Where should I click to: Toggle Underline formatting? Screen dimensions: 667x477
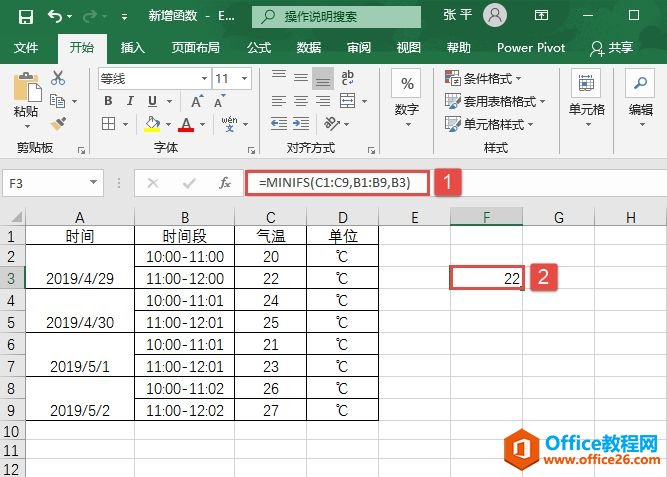click(152, 101)
